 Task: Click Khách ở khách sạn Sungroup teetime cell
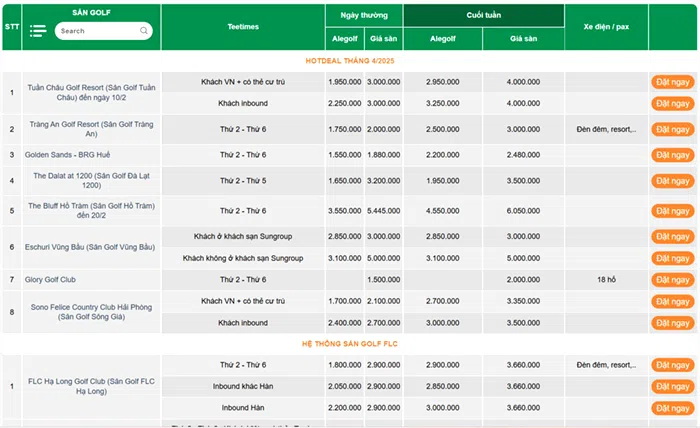click(x=243, y=237)
